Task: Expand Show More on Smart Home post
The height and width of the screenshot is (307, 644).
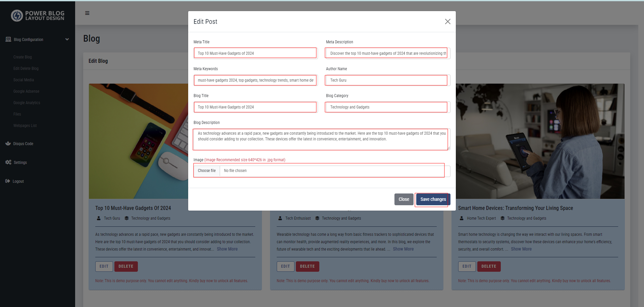Action: (x=521, y=249)
